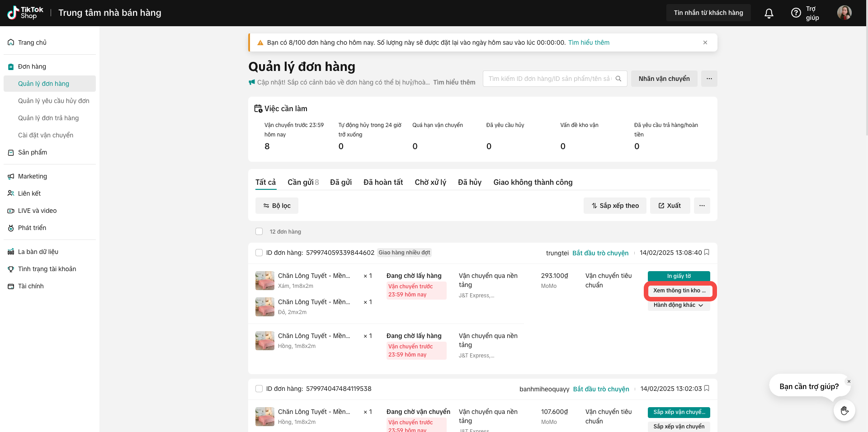Dismiss the daily order limit banner
Viewport: 868px width, 432px height.
[705, 42]
